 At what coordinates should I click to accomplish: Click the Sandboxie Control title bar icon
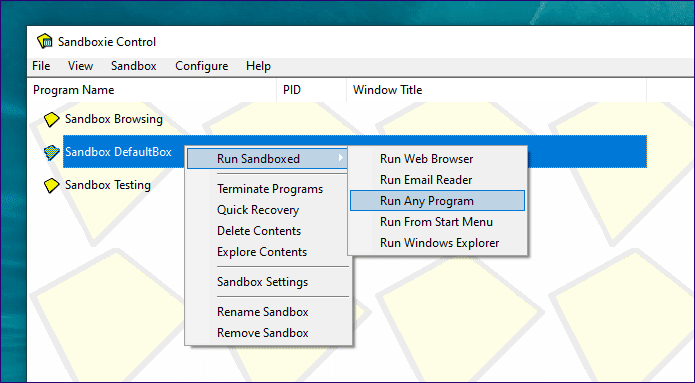point(45,41)
